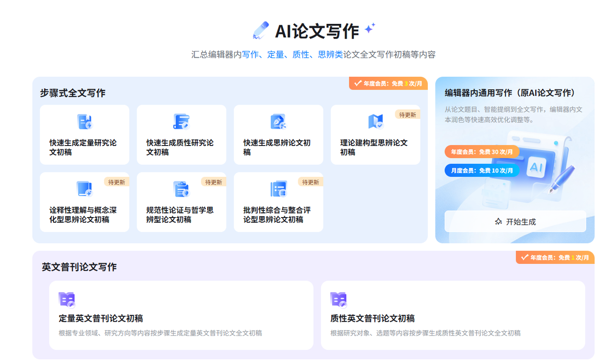Click the sparkle icon inside 开始生成 button
The width and height of the screenshot is (611, 364).
click(498, 222)
